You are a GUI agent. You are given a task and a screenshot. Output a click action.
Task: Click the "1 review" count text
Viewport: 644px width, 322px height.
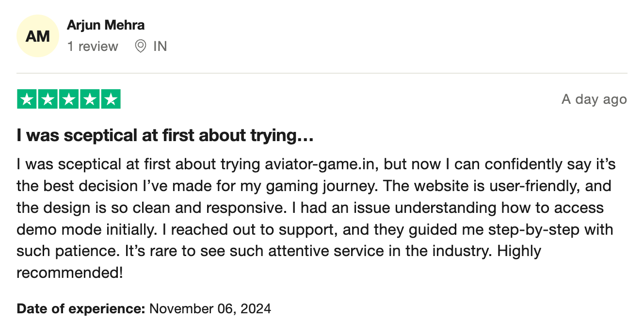coord(93,47)
